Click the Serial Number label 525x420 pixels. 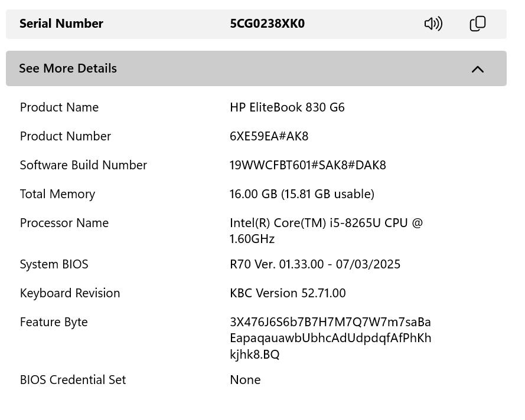(x=61, y=24)
